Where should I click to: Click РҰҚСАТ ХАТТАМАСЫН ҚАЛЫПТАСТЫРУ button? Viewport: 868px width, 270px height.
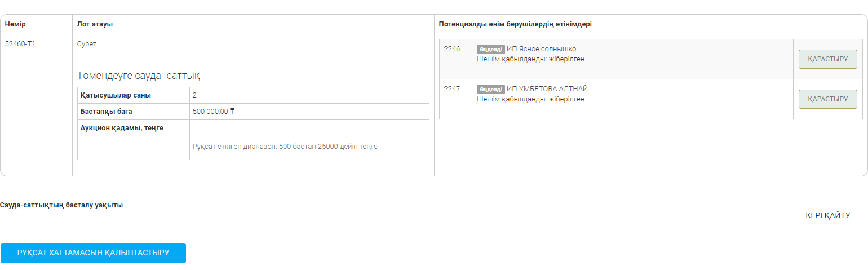(x=93, y=253)
